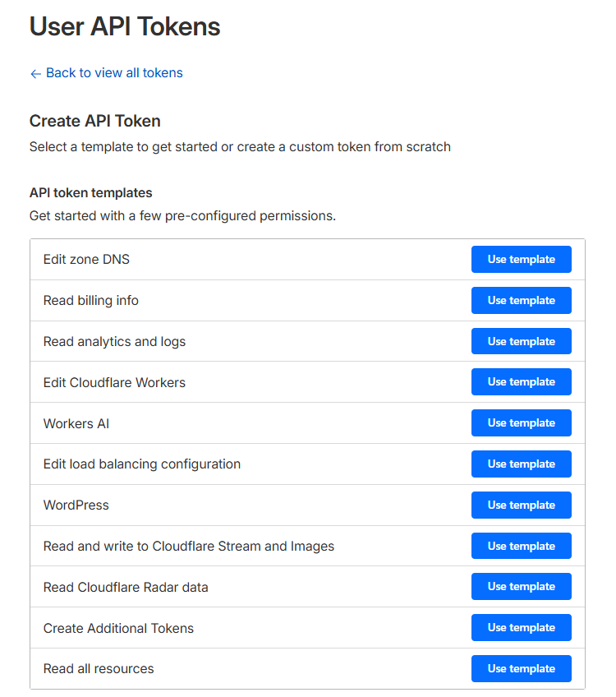
Task: Use the Edit zone DNS template
Action: 521,260
